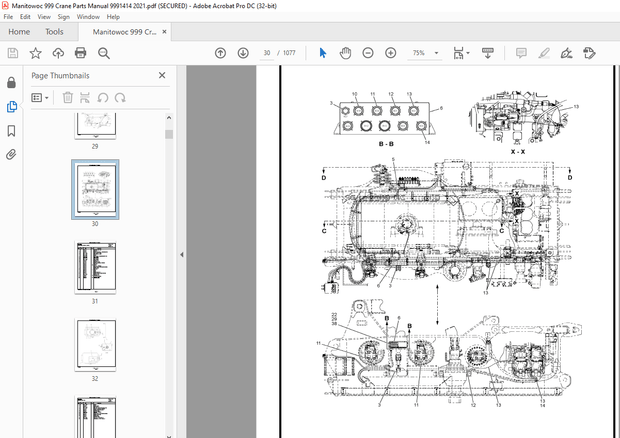Zoom out with the minus button
620x438 pixels.
[368, 53]
